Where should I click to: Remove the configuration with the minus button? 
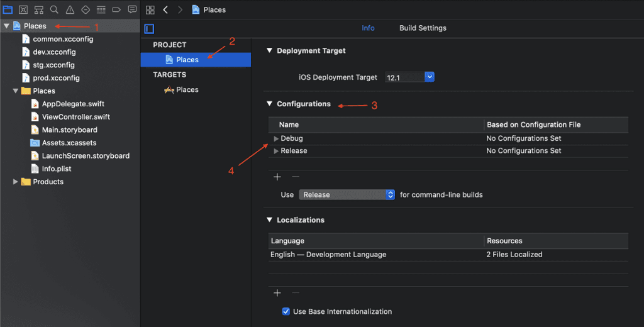(296, 177)
